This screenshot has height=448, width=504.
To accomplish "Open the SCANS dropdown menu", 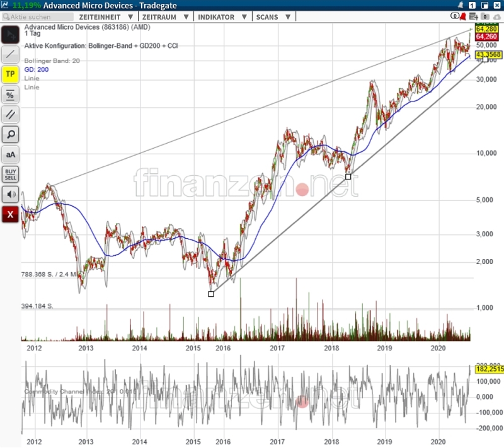I will 273,17.
